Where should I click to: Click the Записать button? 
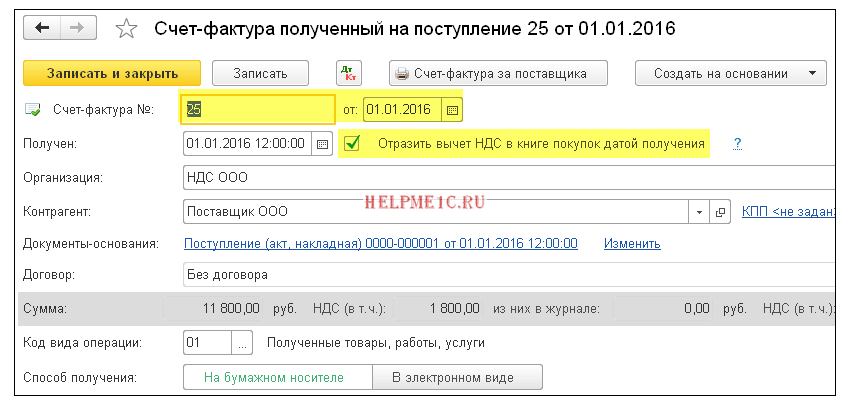click(x=260, y=73)
